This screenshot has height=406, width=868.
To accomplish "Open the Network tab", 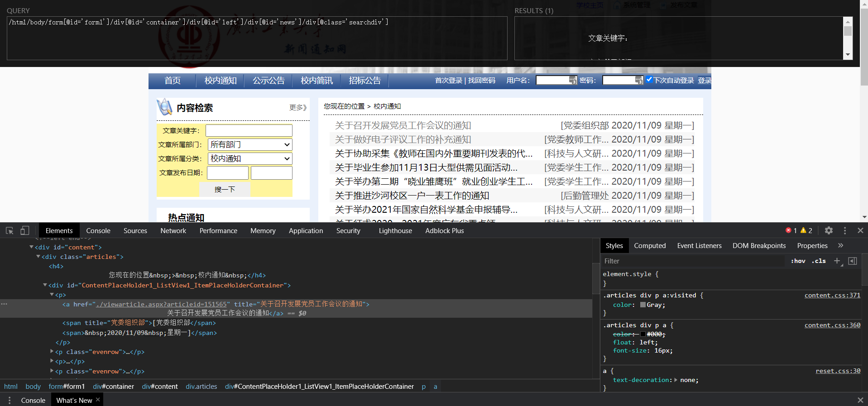I will pos(173,230).
